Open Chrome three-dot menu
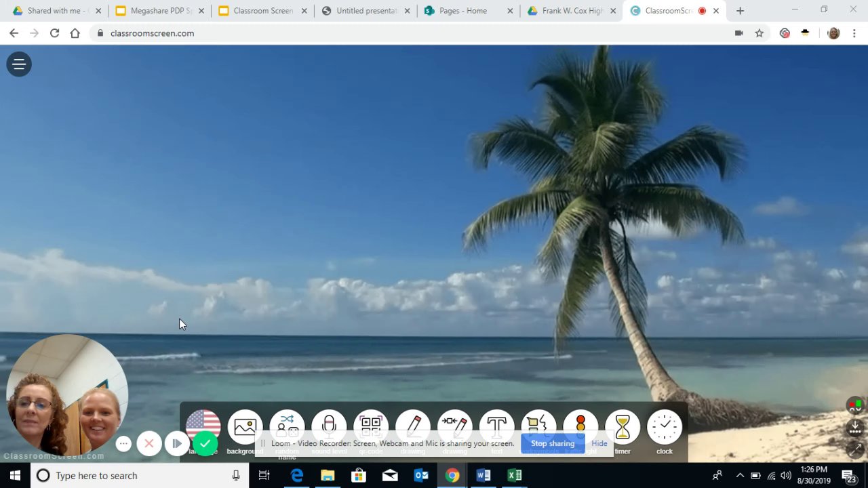Viewport: 868px width, 488px height. (854, 33)
